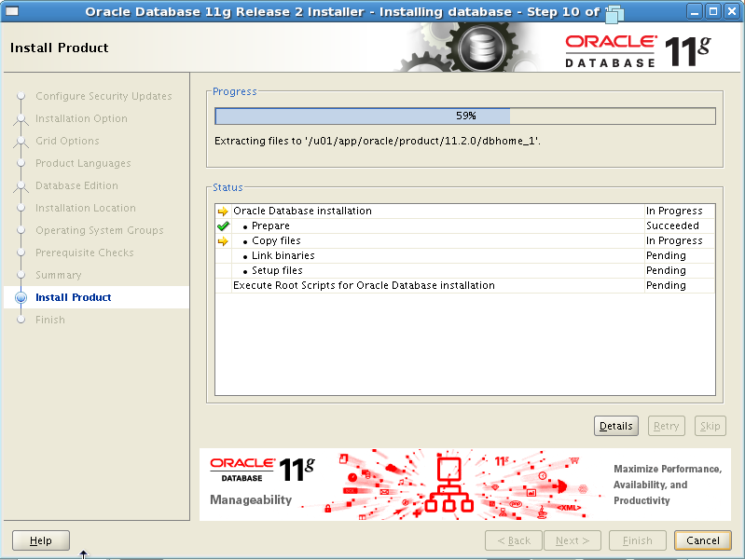Select the Prepare status row

(465, 225)
